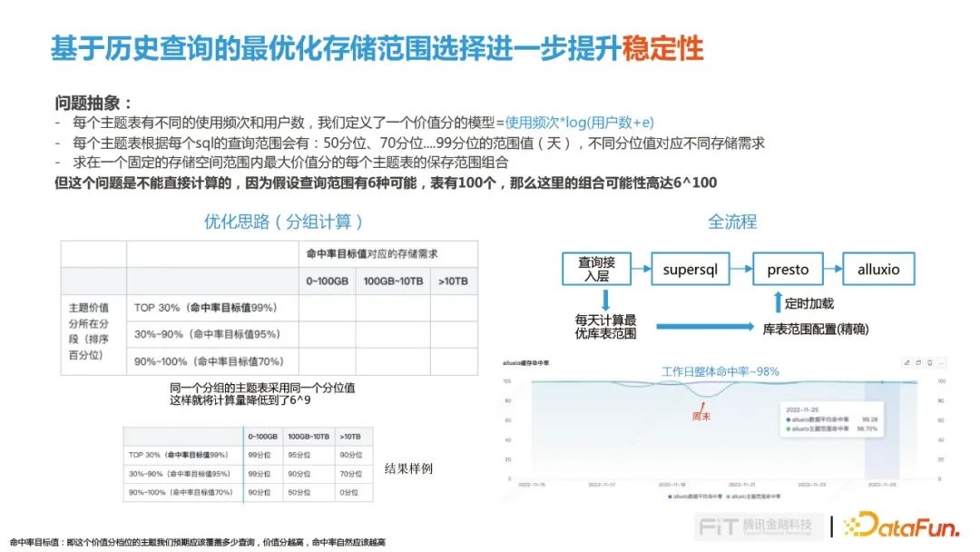Click the 查询接入层 flow box
This screenshot has width=980, height=552.
(603, 269)
